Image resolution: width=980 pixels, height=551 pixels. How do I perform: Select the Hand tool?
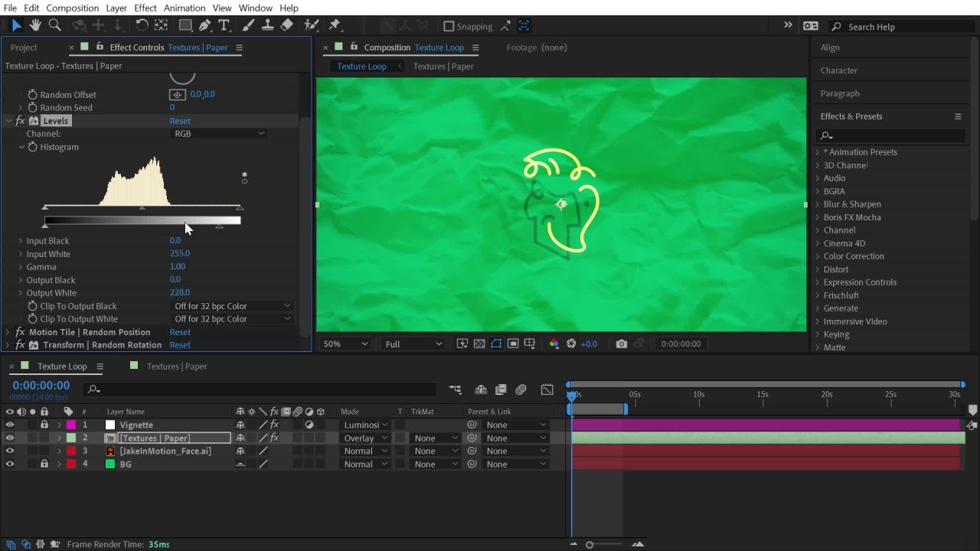tap(35, 25)
